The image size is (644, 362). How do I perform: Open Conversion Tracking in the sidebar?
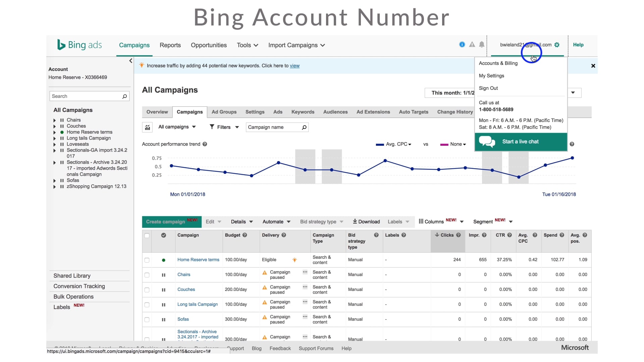[79, 286]
